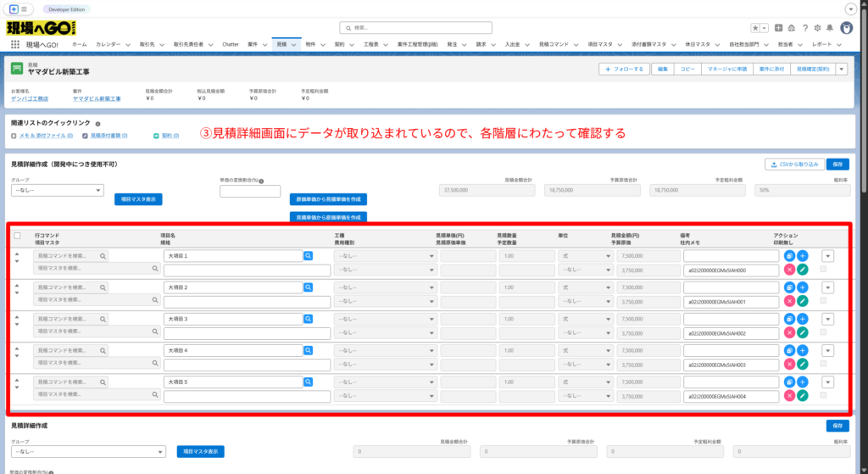Open the Setup gear icon
This screenshot has width=868, height=474.
point(817,28)
